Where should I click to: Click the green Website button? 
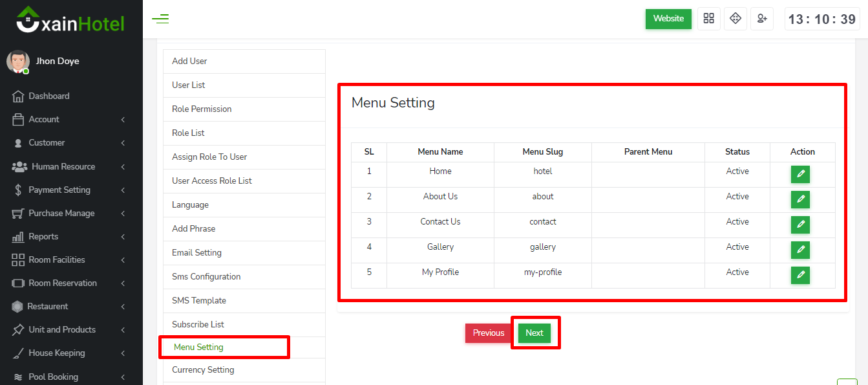pyautogui.click(x=668, y=19)
